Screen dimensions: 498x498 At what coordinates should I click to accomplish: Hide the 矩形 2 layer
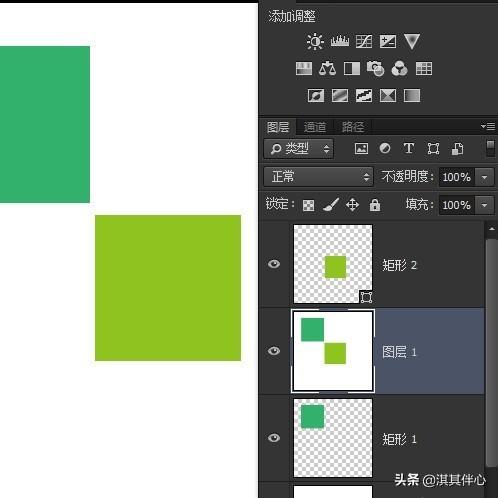pos(274,264)
